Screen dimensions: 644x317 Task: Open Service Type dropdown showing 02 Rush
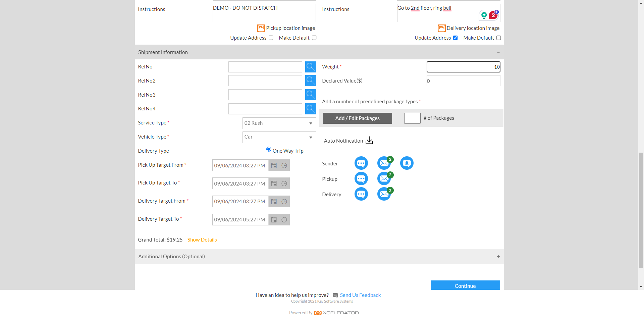tap(279, 123)
